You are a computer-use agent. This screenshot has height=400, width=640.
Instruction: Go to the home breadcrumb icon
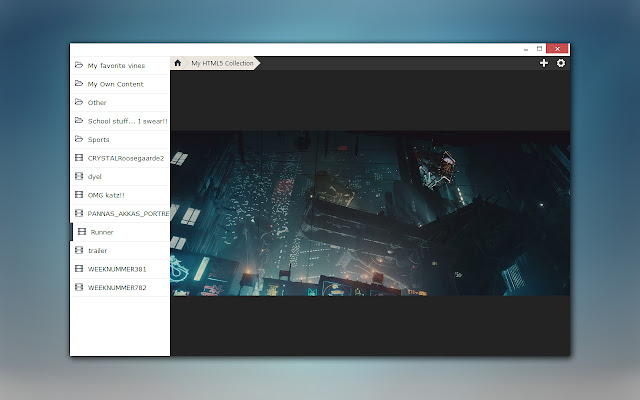pyautogui.click(x=178, y=63)
